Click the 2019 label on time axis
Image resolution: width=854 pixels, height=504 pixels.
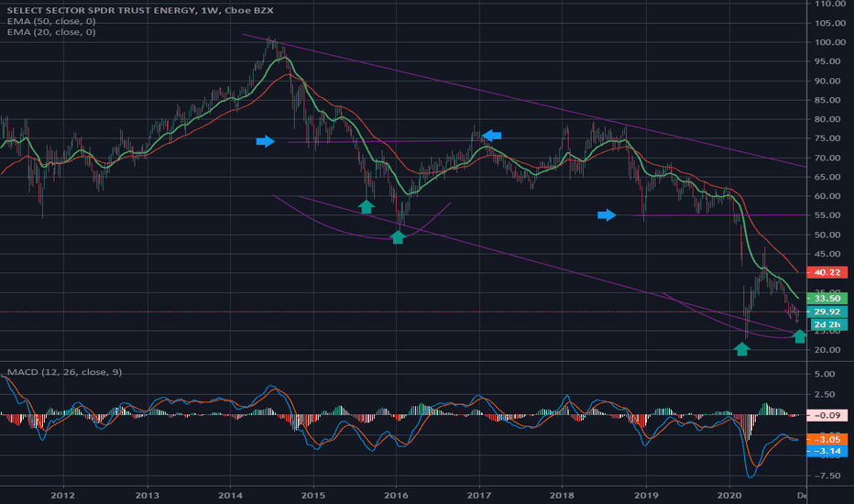pyautogui.click(x=646, y=495)
